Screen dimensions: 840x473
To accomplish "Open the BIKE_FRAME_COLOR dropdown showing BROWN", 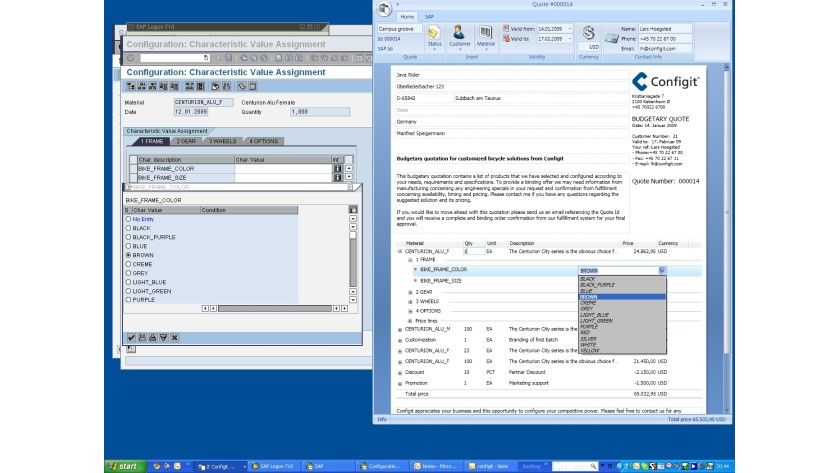I will click(662, 271).
